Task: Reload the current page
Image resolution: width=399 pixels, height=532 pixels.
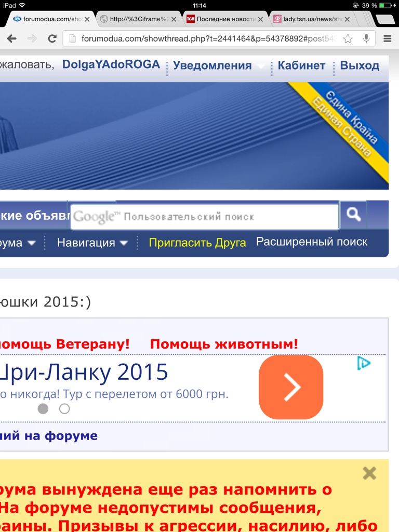Action: [x=52, y=38]
